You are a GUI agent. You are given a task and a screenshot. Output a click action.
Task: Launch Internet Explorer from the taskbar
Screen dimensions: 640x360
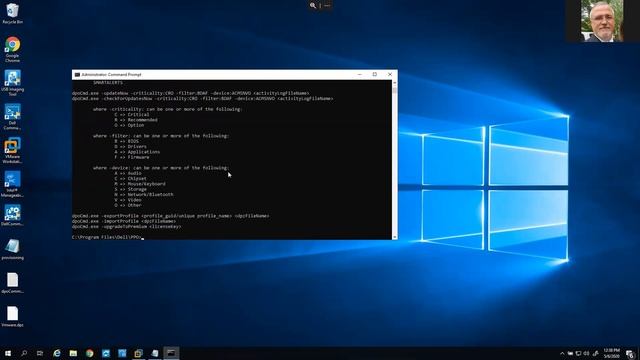click(x=57, y=353)
